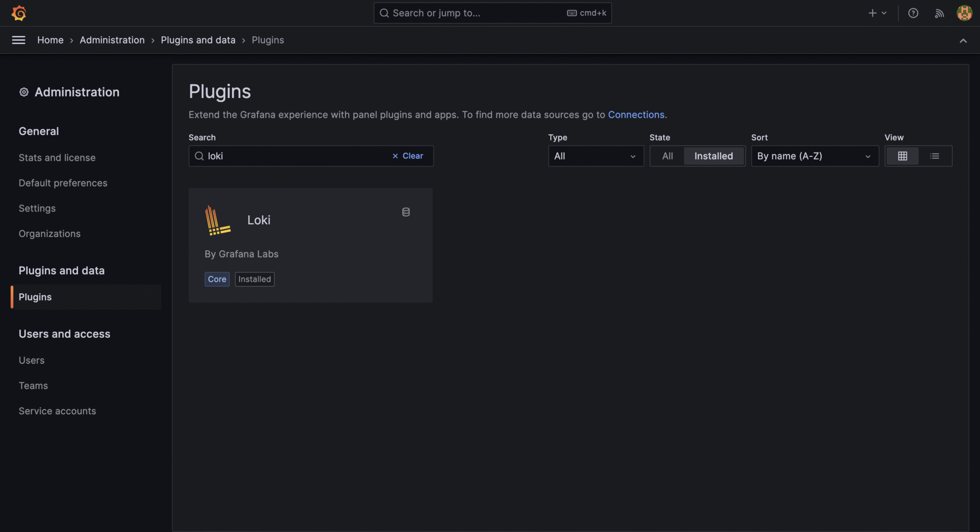This screenshot has height=532, width=980.
Task: Open the Plugins and data breadcrumb
Action: pyautogui.click(x=198, y=40)
